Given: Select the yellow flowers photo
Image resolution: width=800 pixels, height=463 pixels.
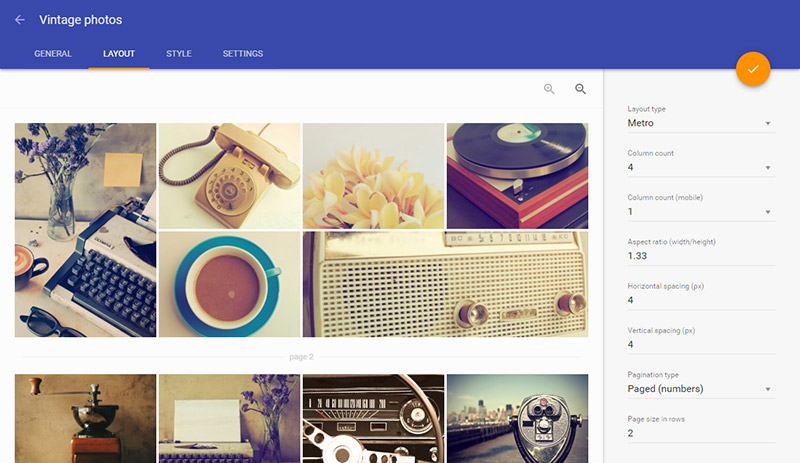Looking at the screenshot, I should (x=373, y=176).
